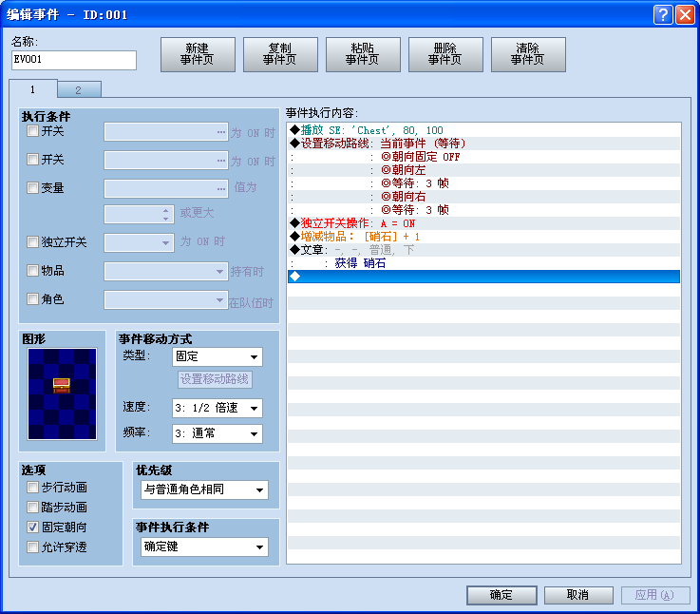Image resolution: width=700 pixels, height=614 pixels.
Task: Open the 物品 condition dropdown
Action: 166,271
